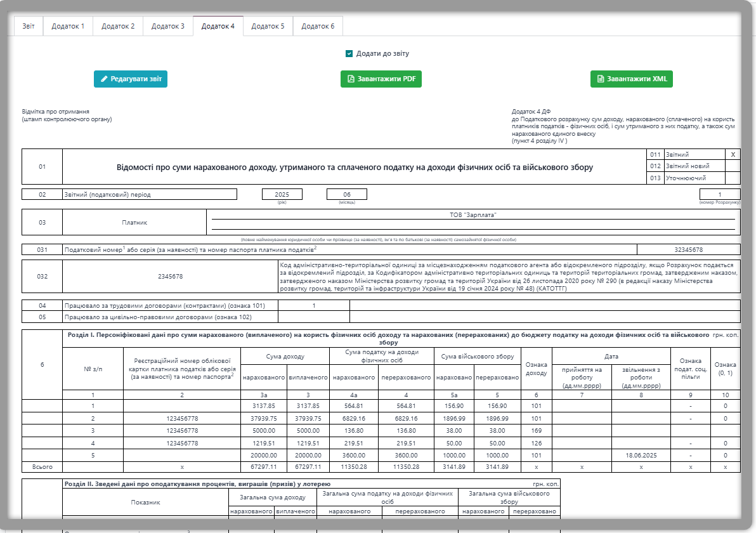This screenshot has width=756, height=533.
Task: Click the Платник label
Action: [x=134, y=223]
